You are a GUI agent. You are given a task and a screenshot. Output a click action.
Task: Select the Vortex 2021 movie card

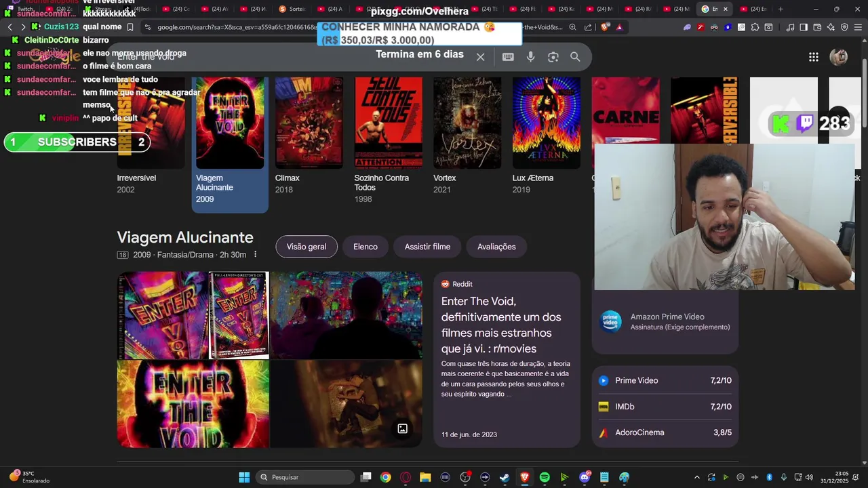click(467, 136)
